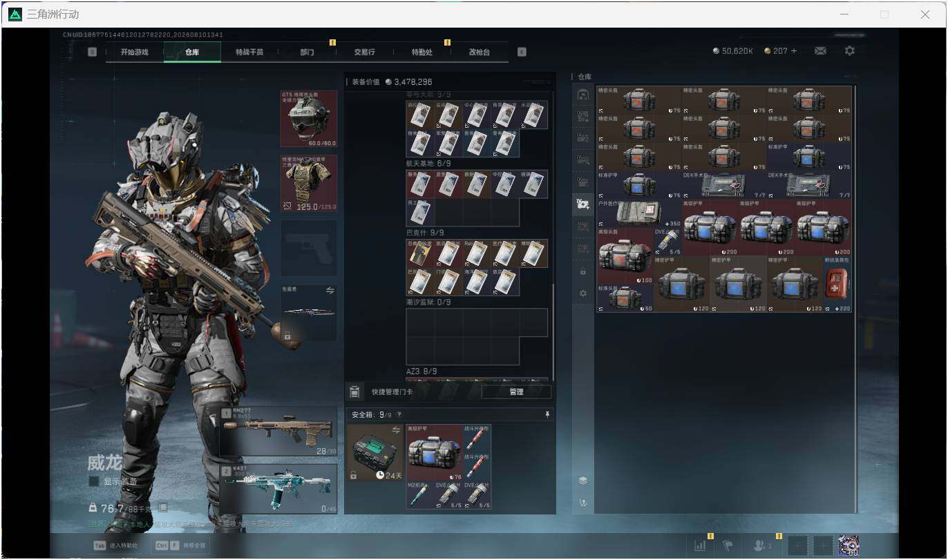Click the Tab 进入特勤处 shortcut button
Screen dimensions: 948x560
click(115, 545)
